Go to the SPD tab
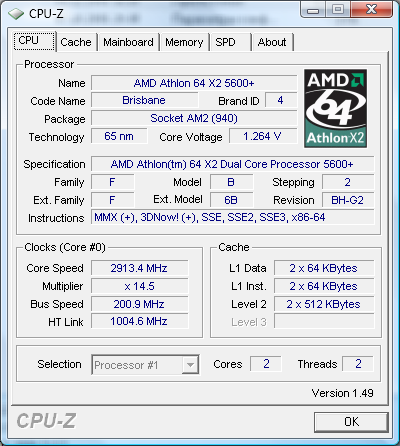Image resolution: width=400 pixels, height=446 pixels. tap(230, 42)
